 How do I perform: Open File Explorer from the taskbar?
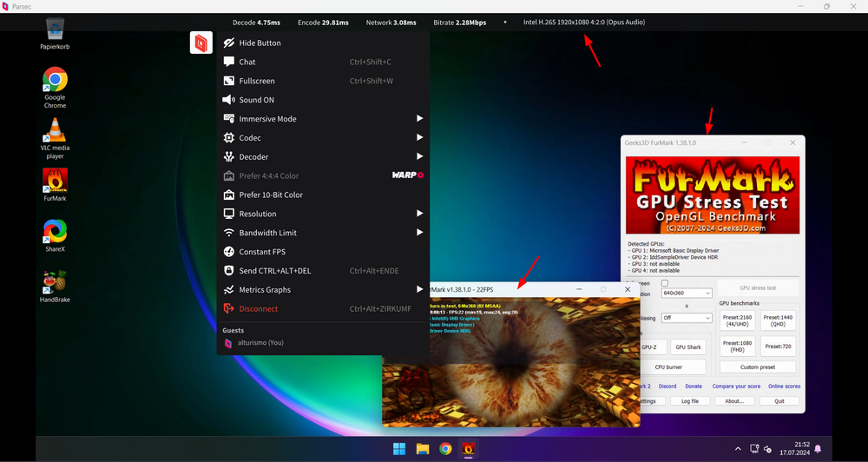423,449
